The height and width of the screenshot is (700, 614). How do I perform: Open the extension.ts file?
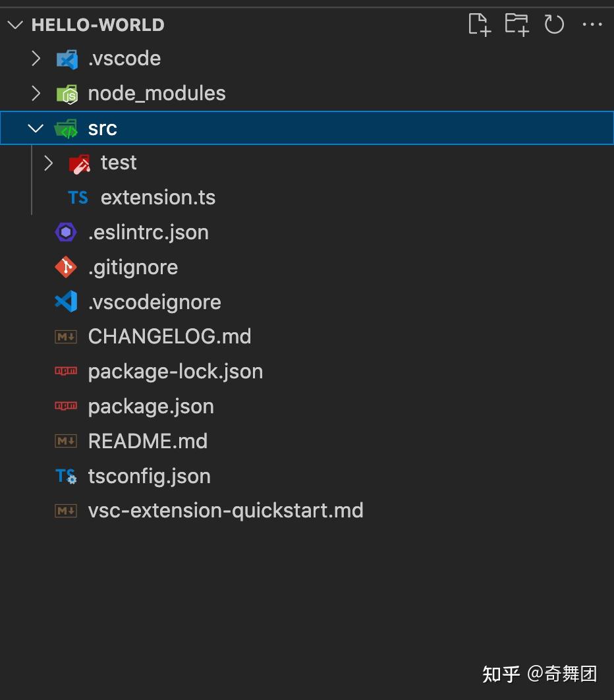pos(158,197)
